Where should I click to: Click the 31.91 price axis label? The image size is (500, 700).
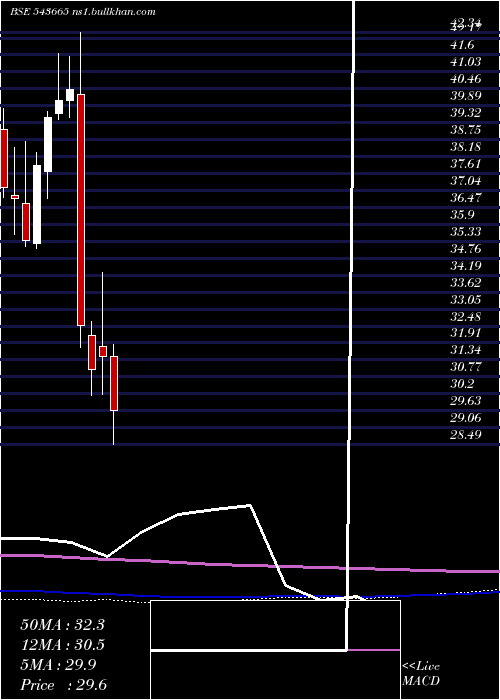465,333
